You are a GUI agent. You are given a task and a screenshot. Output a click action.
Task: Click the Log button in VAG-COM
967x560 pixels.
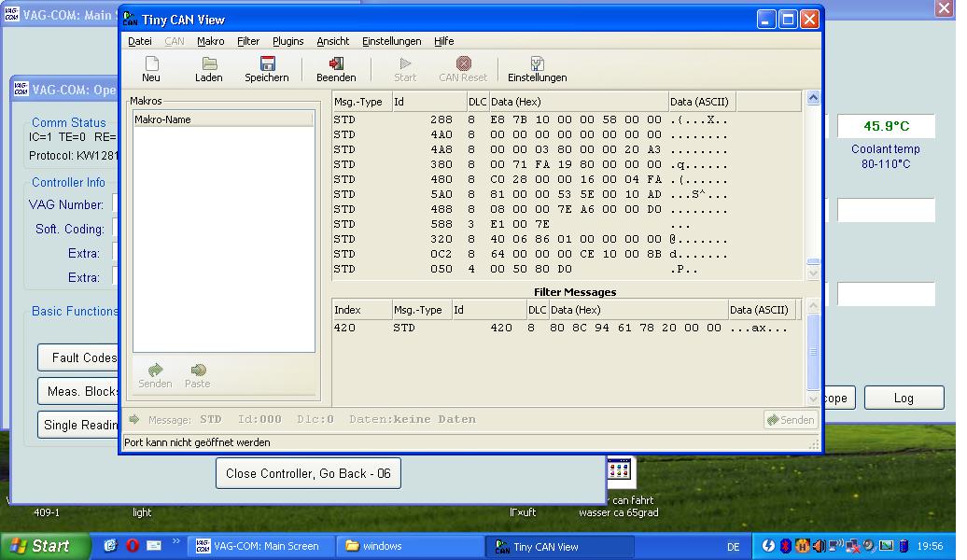(904, 398)
